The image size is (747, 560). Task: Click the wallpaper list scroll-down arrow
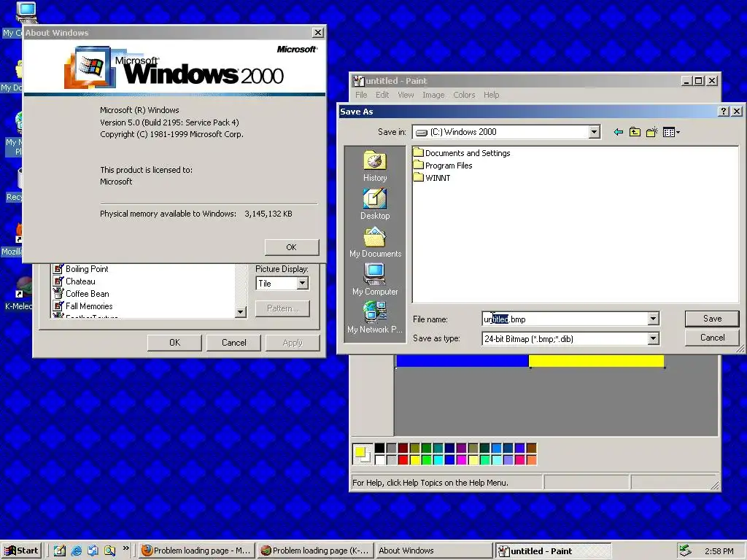click(x=241, y=312)
